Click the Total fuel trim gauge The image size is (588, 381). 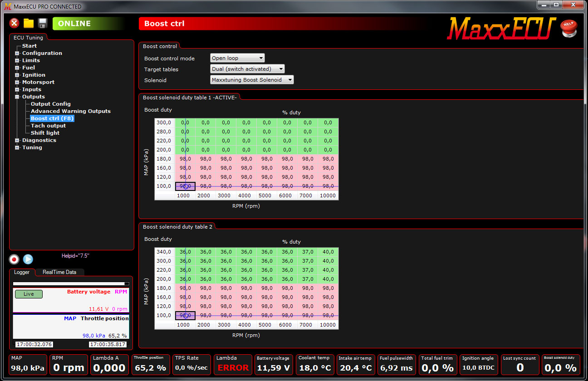pos(437,365)
